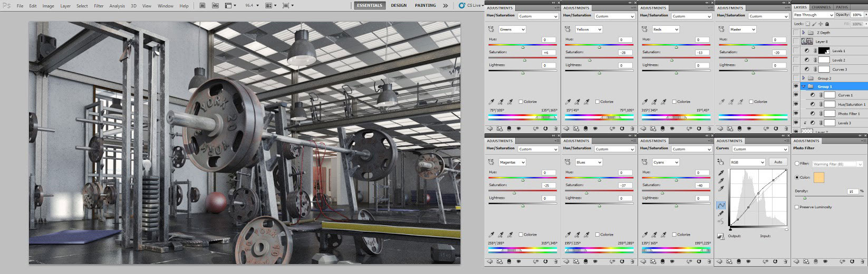The height and width of the screenshot is (274, 868).
Task: Click the Photo Filter orange color swatch
Action: click(x=819, y=178)
